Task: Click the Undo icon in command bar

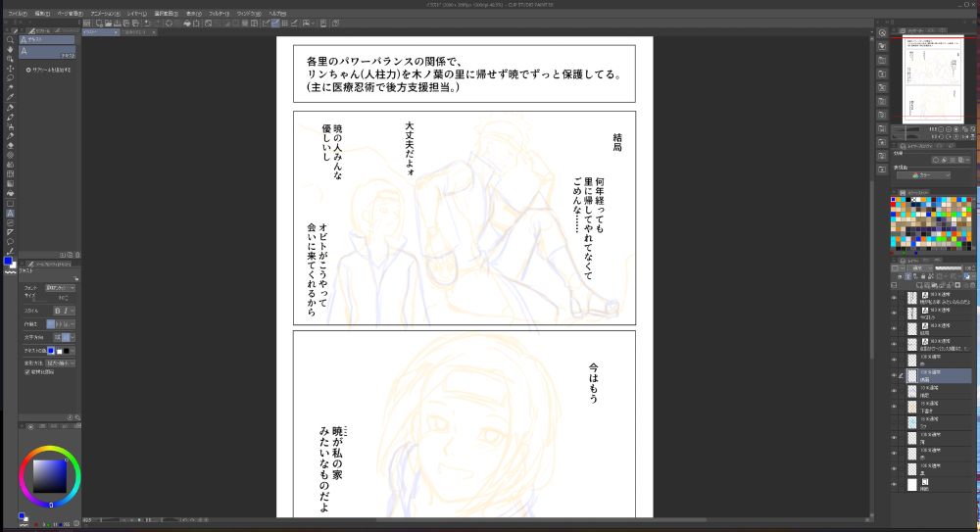Action: click(148, 24)
